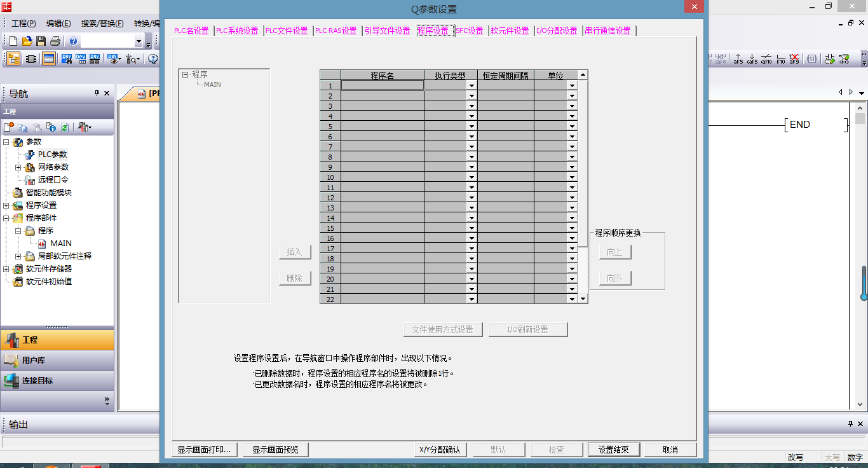
Task: Switch to the PLC系统设置 tab
Action: click(237, 31)
